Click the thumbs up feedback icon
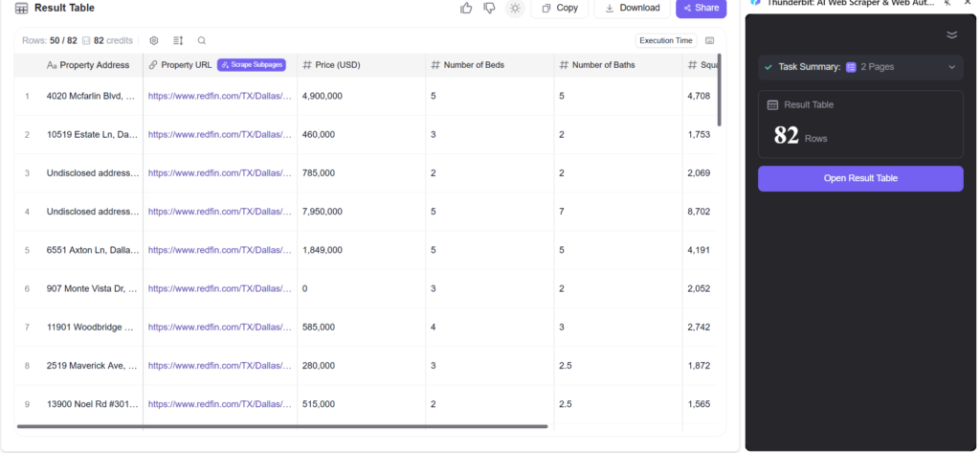 466,8
